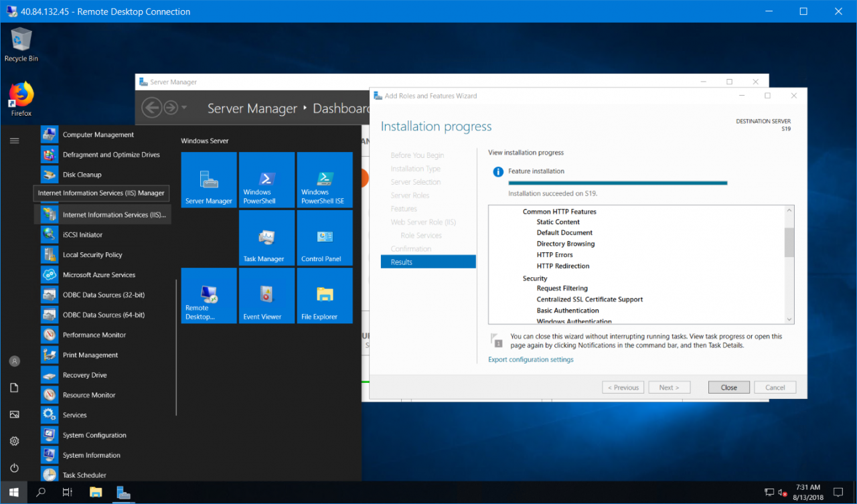Select Directory Browsing in results list

(x=566, y=244)
